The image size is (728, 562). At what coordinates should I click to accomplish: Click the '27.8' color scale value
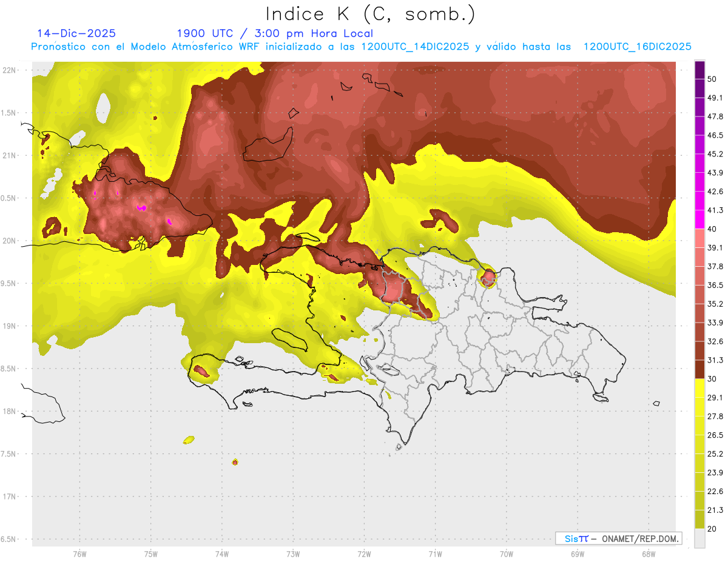pos(715,416)
